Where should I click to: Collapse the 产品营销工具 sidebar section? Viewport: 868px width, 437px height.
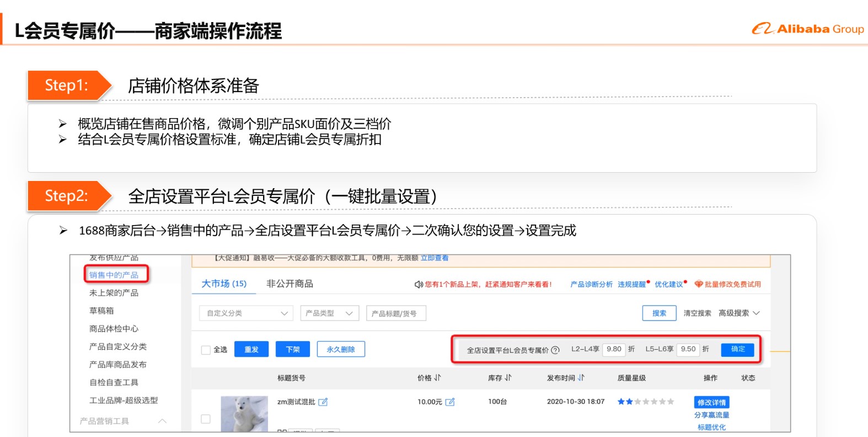click(162, 421)
